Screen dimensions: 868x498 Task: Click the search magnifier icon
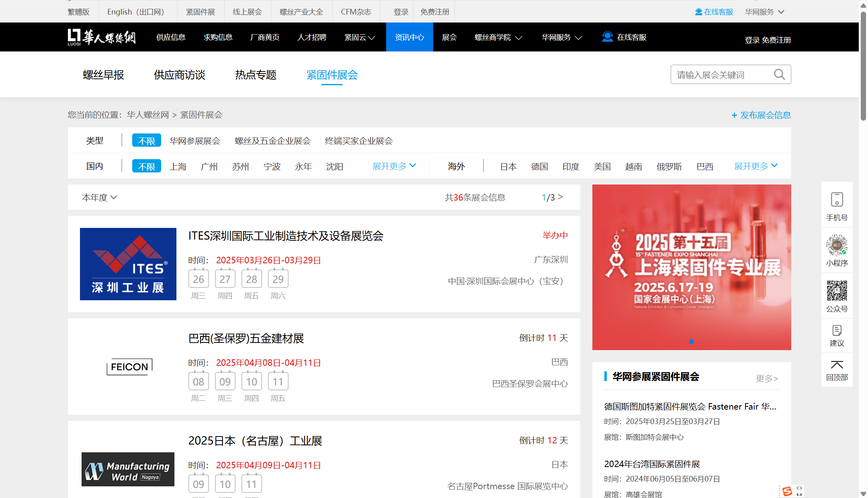tap(779, 74)
